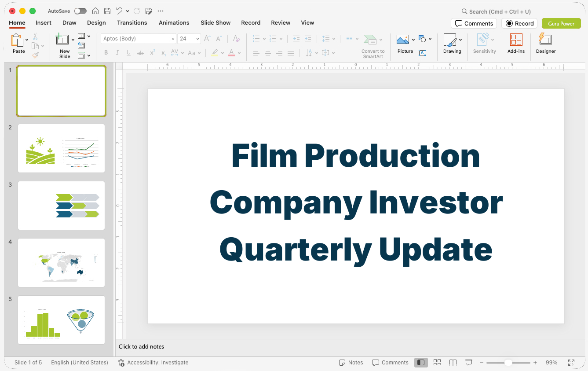
Task: Toggle Underline formatting
Action: 128,53
